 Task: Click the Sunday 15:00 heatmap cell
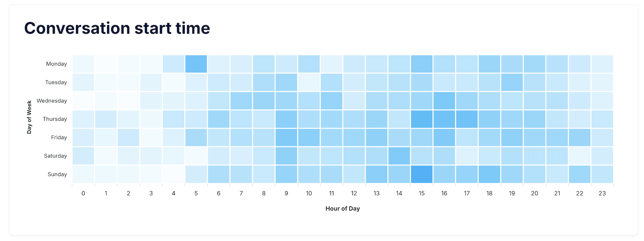(x=421, y=174)
